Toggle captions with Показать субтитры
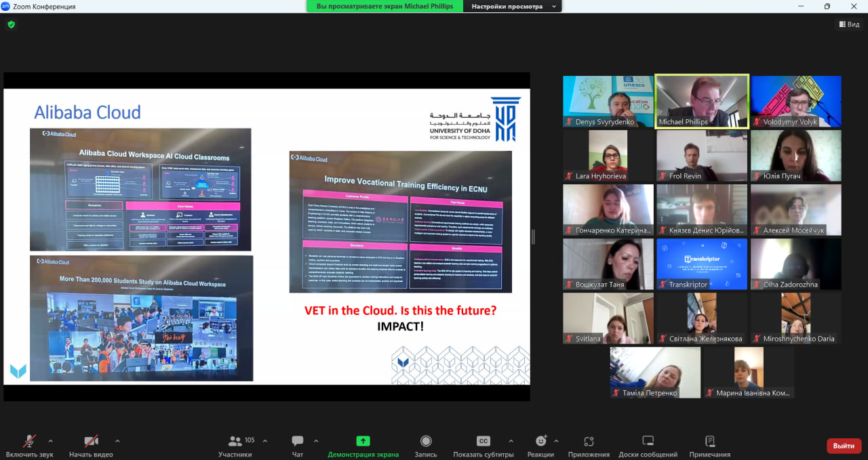Viewport: 868px width, 460px height. pos(483,442)
